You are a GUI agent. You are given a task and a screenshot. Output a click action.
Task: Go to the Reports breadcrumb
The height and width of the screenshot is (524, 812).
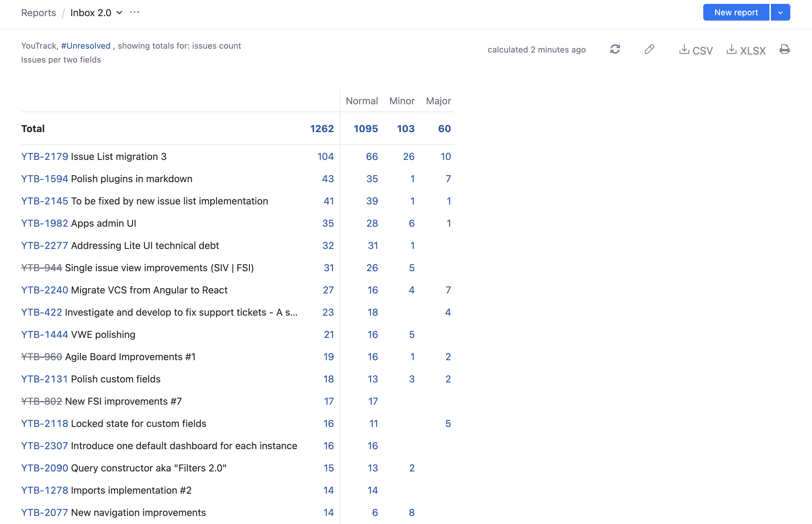point(38,13)
